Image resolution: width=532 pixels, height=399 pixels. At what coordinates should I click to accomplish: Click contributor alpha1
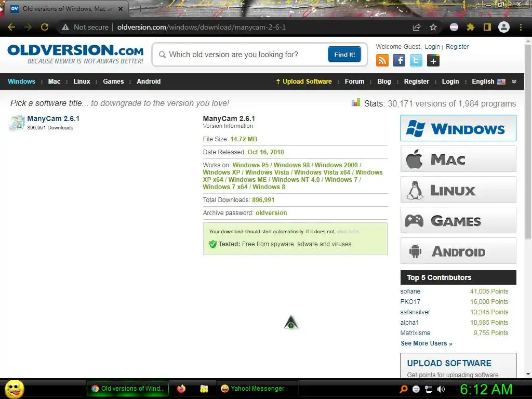[x=409, y=322]
